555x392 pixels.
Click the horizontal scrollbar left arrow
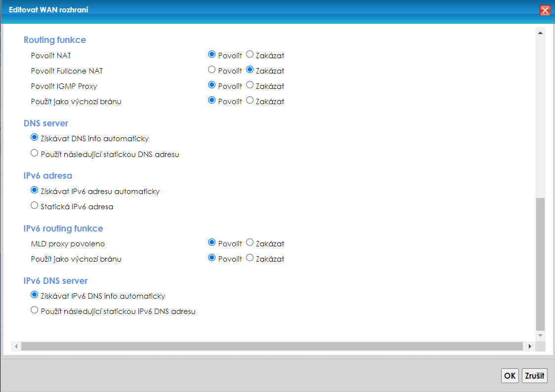pyautogui.click(x=16, y=347)
